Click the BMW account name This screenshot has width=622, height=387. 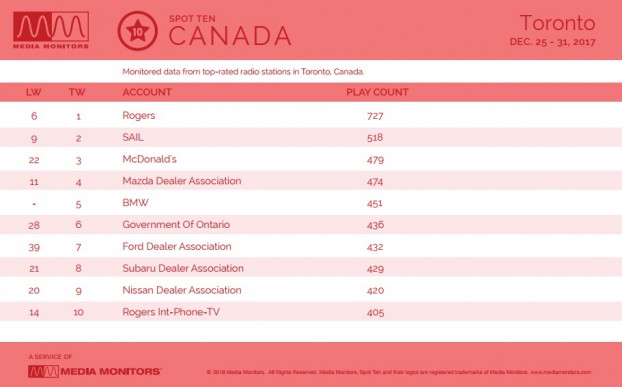[135, 203]
